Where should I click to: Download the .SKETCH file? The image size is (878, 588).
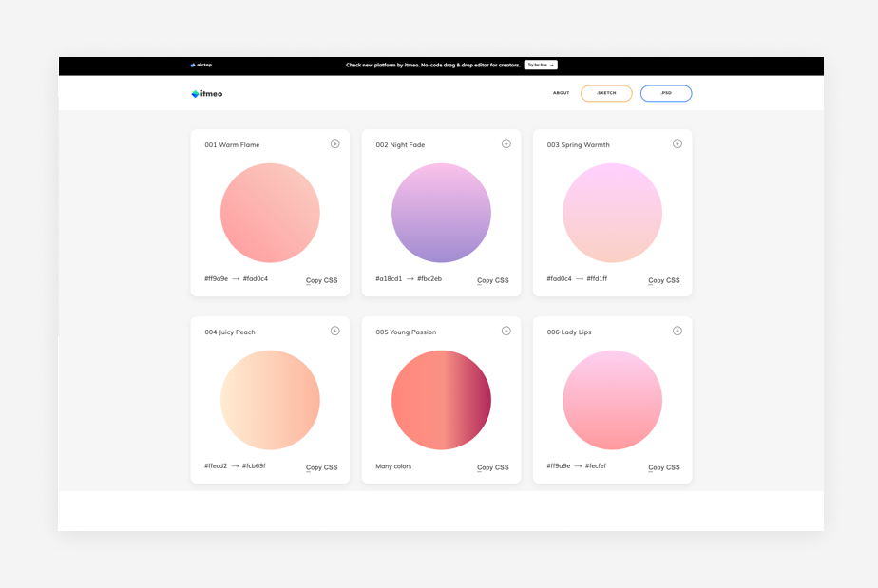pos(606,93)
